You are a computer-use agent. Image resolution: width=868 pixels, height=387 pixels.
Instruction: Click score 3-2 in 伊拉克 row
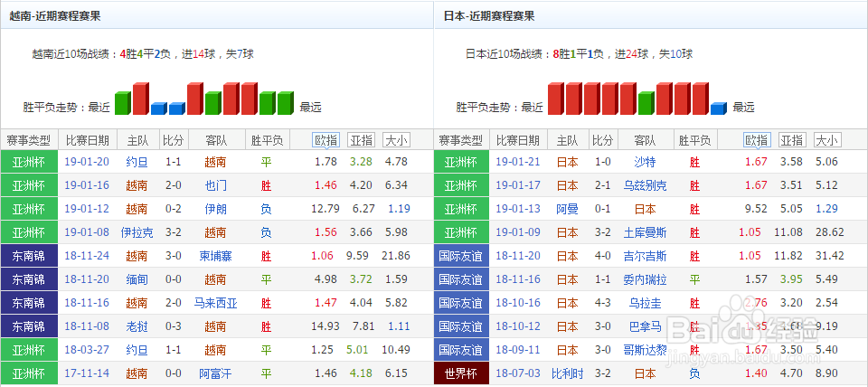(174, 232)
